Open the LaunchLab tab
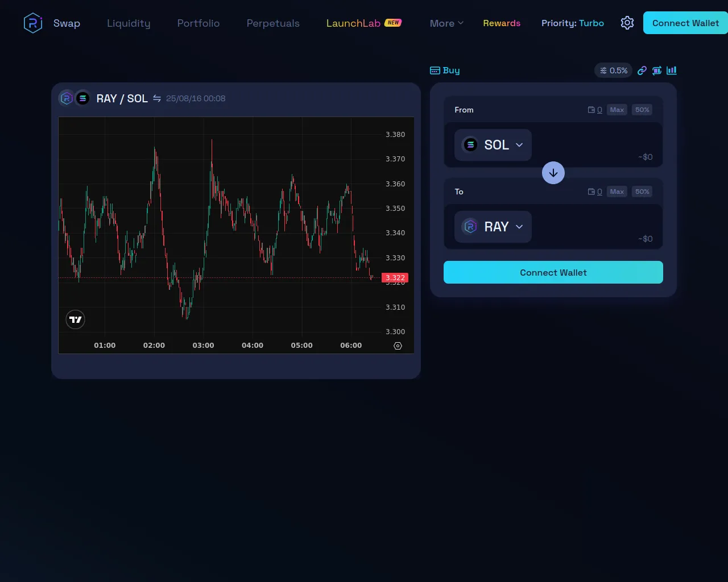Image resolution: width=728 pixels, height=582 pixels. click(364, 23)
